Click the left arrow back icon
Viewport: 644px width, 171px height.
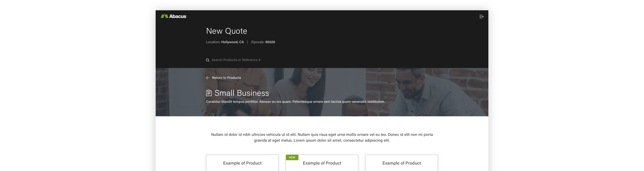tap(208, 78)
